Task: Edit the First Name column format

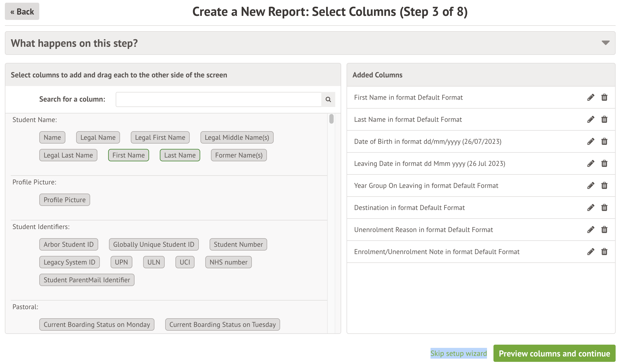Action: pos(591,97)
